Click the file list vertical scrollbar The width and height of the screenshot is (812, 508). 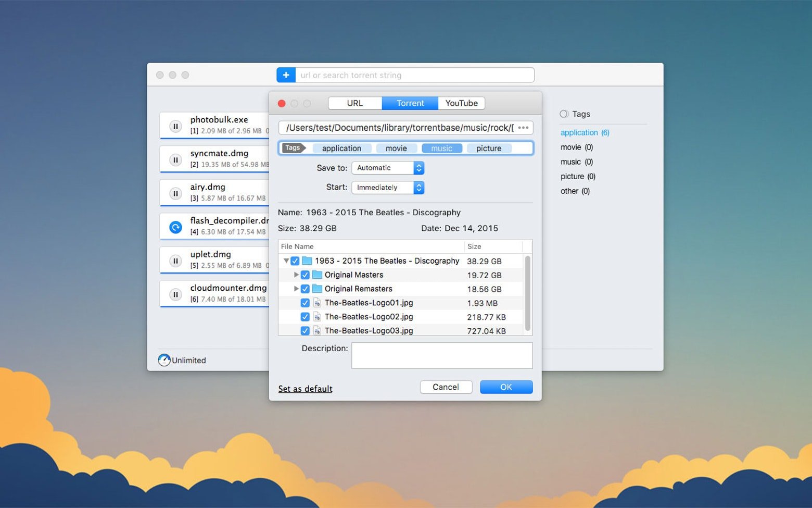pos(527,293)
